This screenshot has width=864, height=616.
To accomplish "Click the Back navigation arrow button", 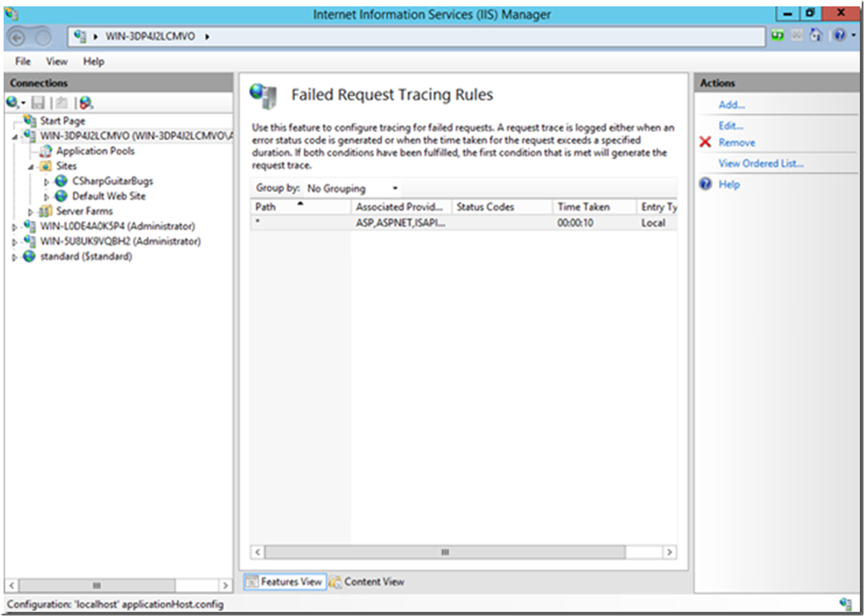I will point(17,37).
